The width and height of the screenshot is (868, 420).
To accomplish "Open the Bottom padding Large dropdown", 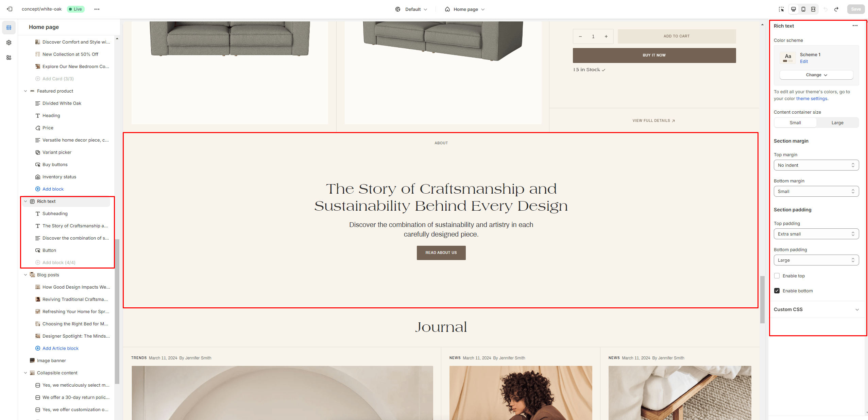I will click(x=816, y=260).
